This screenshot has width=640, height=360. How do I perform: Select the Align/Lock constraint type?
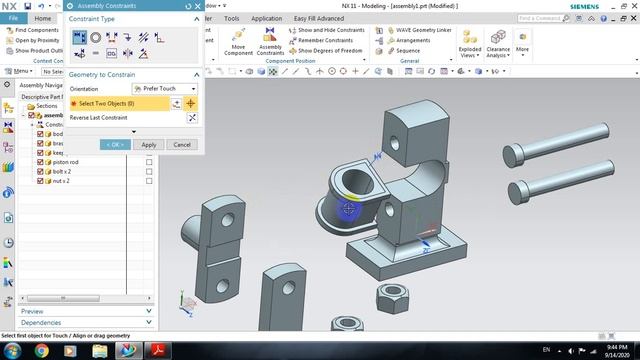pyautogui.click(x=80, y=53)
